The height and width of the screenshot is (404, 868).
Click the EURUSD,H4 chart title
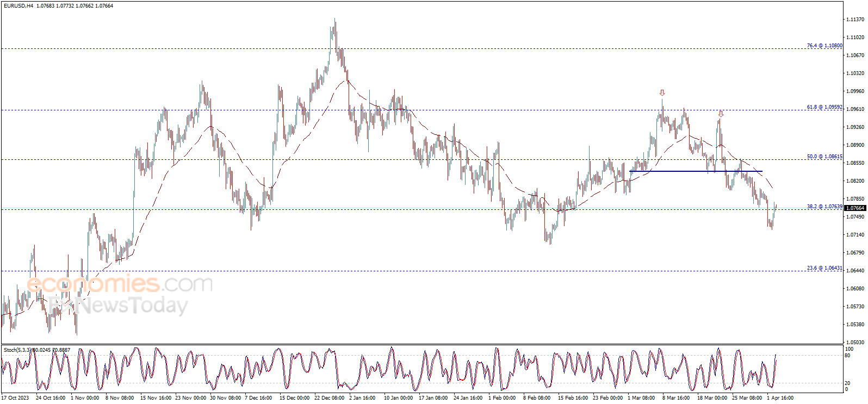point(18,6)
